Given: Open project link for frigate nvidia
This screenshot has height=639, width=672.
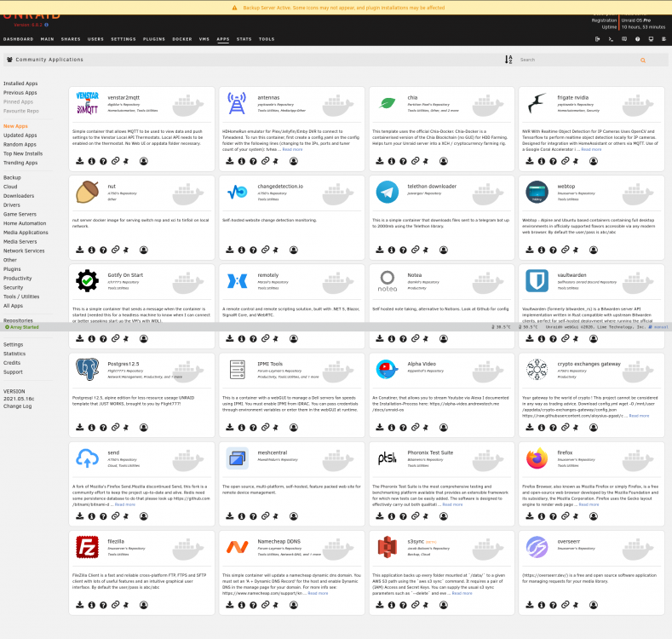Looking at the screenshot, I should click(566, 161).
